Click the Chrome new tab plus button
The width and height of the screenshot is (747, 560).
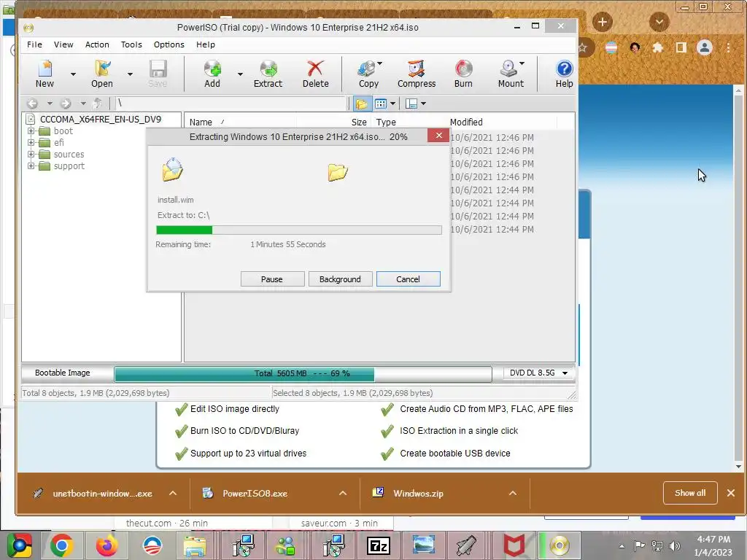click(x=602, y=22)
